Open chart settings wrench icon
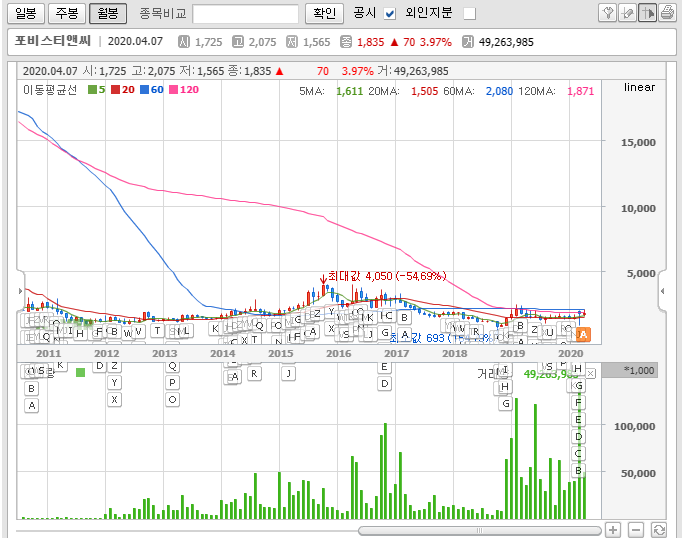 [x=607, y=13]
